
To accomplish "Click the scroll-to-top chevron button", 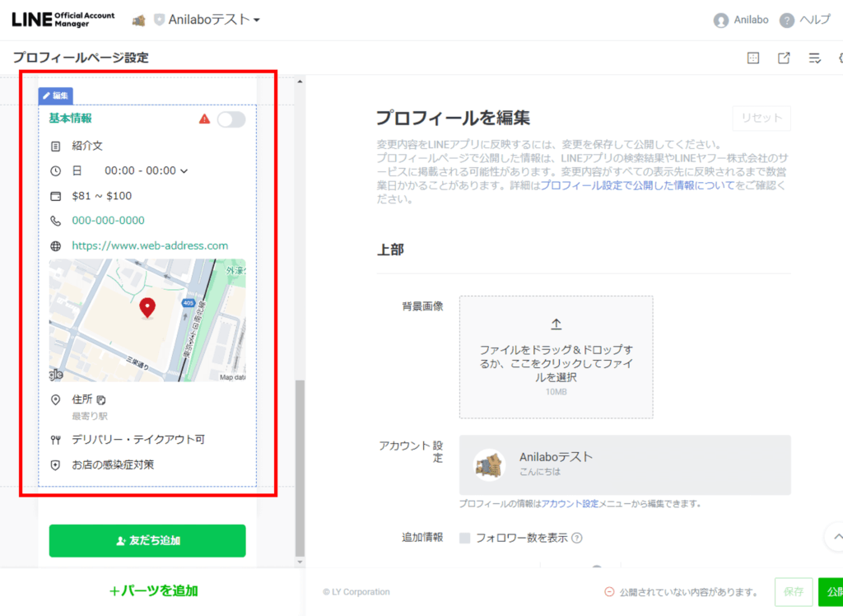I will tap(836, 537).
